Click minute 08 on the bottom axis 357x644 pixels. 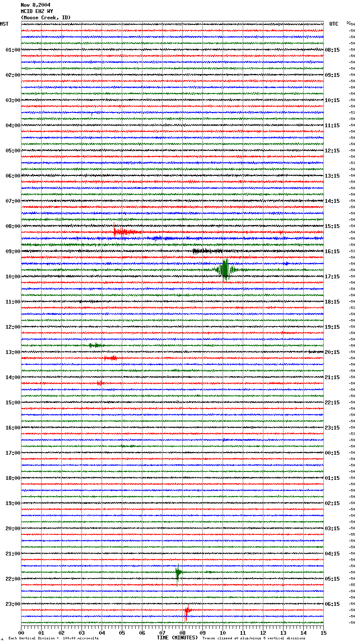click(182, 633)
